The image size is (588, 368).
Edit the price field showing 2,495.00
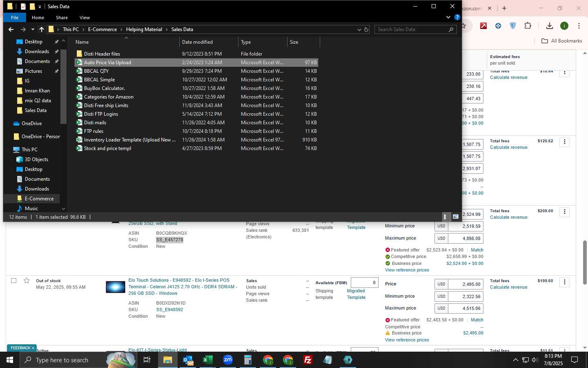(465, 284)
